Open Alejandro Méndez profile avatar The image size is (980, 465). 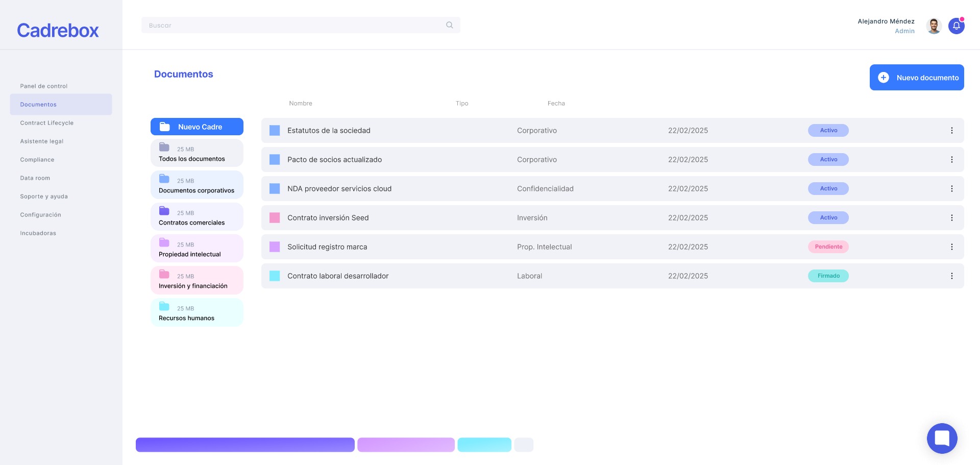coord(934,26)
